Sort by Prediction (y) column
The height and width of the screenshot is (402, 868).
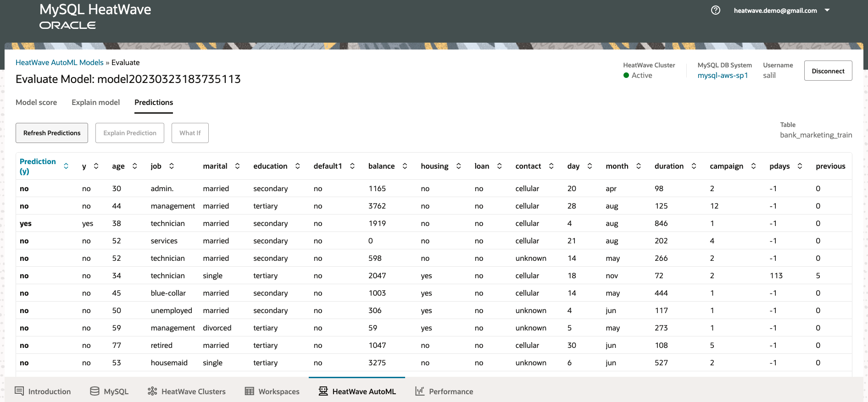click(66, 166)
